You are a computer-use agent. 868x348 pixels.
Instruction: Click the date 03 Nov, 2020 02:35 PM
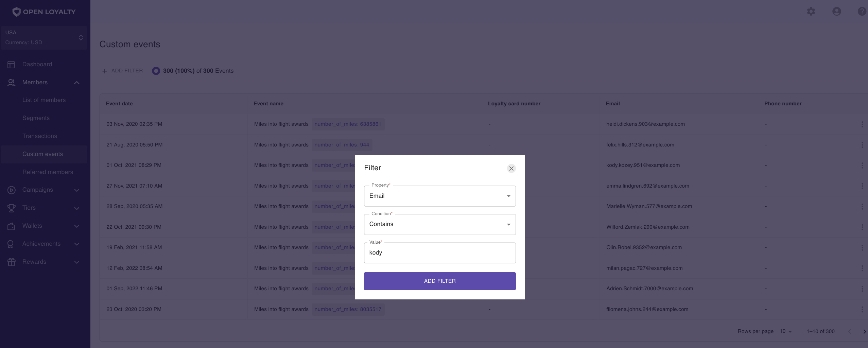(x=134, y=124)
